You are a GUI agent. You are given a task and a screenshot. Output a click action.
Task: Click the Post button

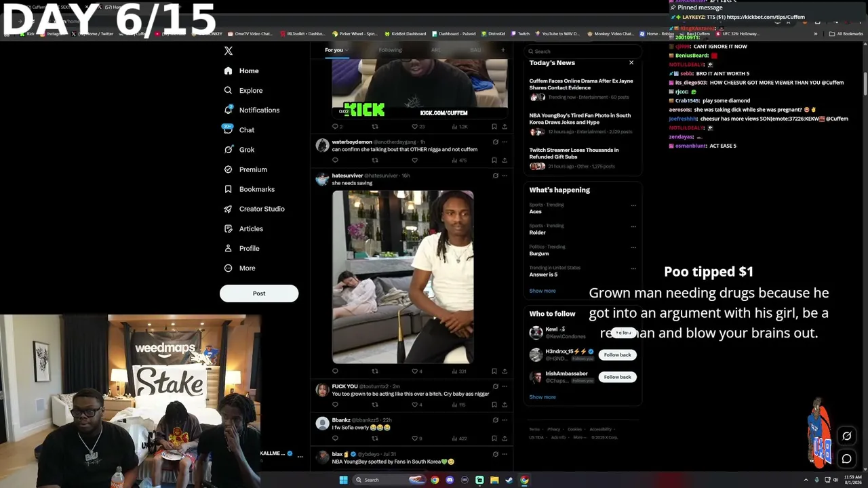[259, 293]
